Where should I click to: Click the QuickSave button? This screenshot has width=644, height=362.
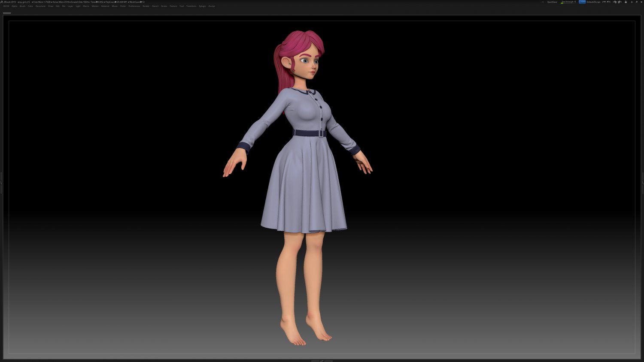552,2
